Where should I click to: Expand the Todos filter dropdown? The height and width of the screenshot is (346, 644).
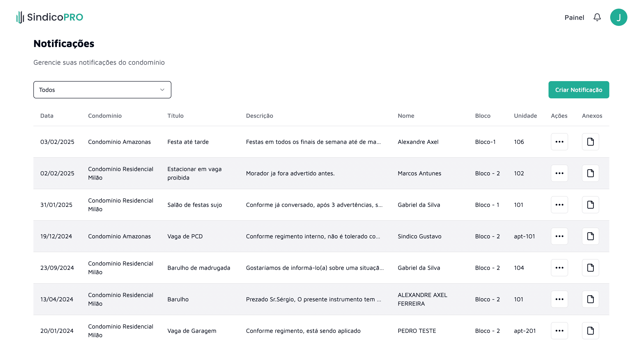(x=102, y=90)
